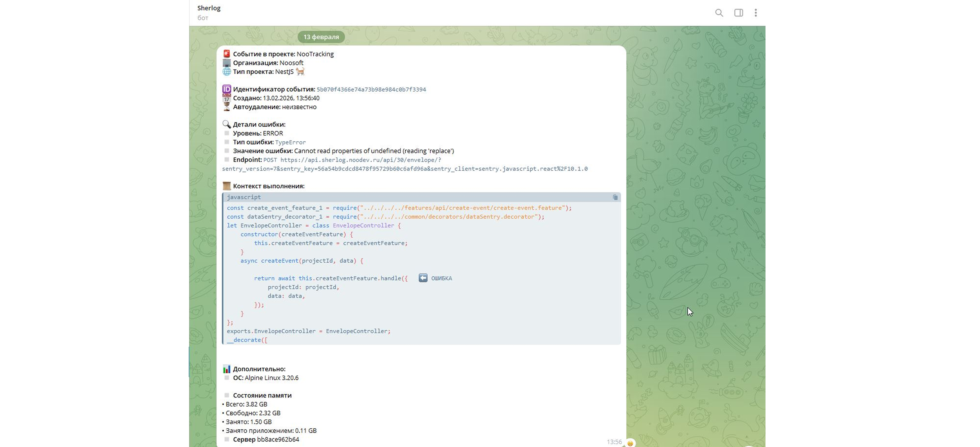Click the emoji reaction button beside message
Image resolution: width=980 pixels, height=447 pixels.
tap(630, 443)
